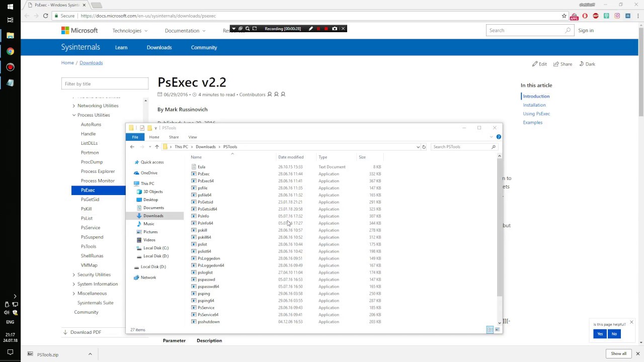Open the Chrome three-dot menu
The image size is (644, 362).
(x=637, y=16)
